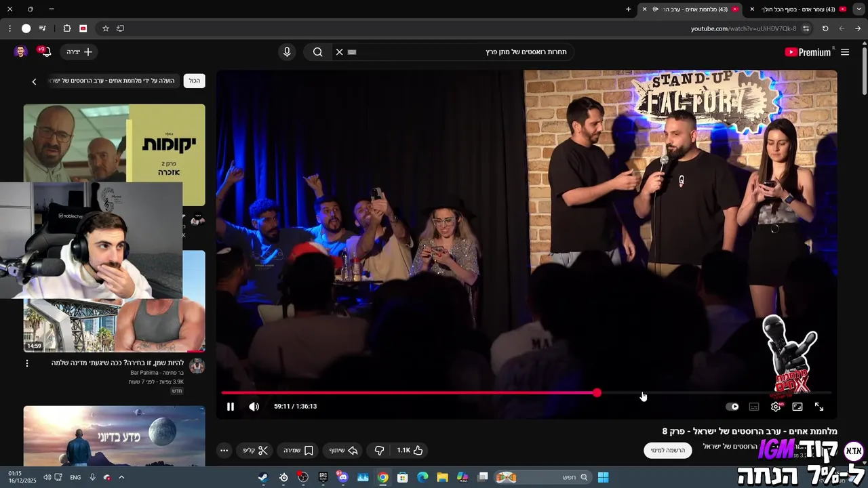Open Steam from the taskbar
Image resolution: width=868 pixels, height=488 pixels.
[263, 477]
